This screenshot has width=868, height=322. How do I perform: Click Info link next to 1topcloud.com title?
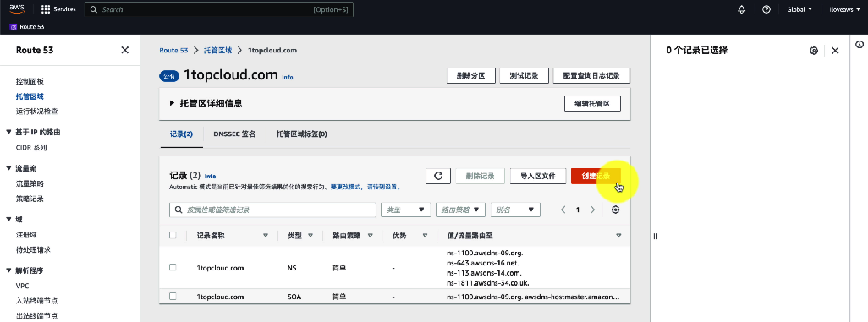[x=288, y=78]
